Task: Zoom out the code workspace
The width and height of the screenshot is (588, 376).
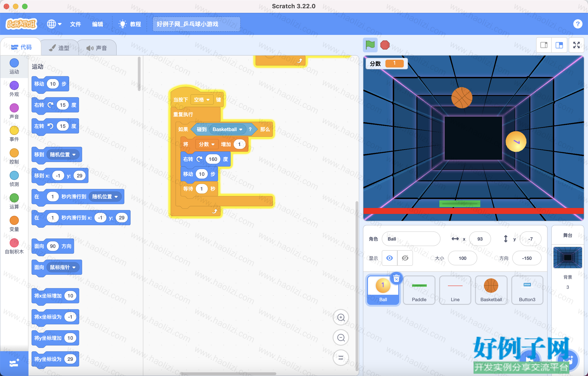Action: (x=341, y=338)
